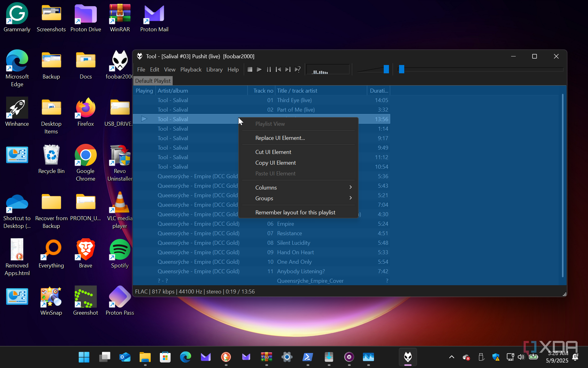Open the View menu
The height and width of the screenshot is (368, 588).
coord(170,70)
